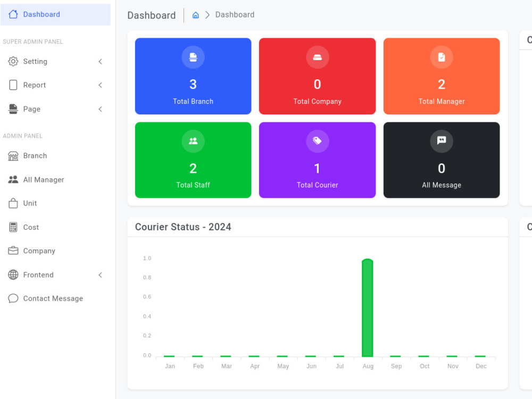The width and height of the screenshot is (532, 399).
Task: Click the Dashboard page title
Action: click(151, 15)
